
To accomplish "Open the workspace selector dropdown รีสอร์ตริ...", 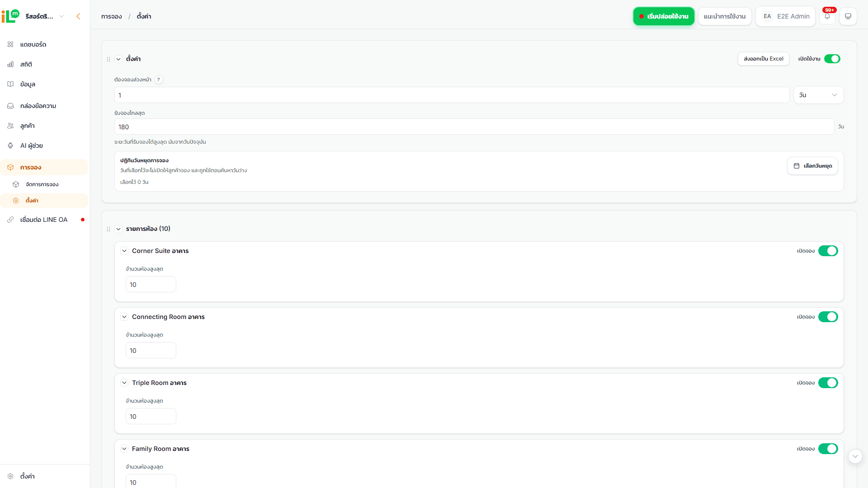I will click(x=45, y=16).
